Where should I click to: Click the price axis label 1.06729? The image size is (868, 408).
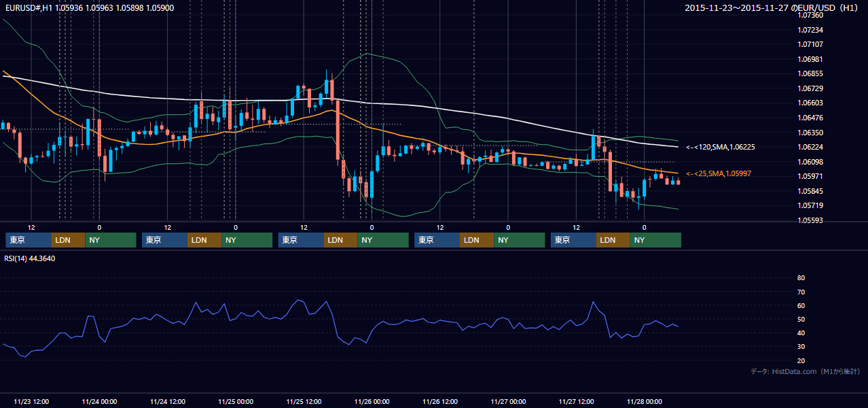coord(810,88)
